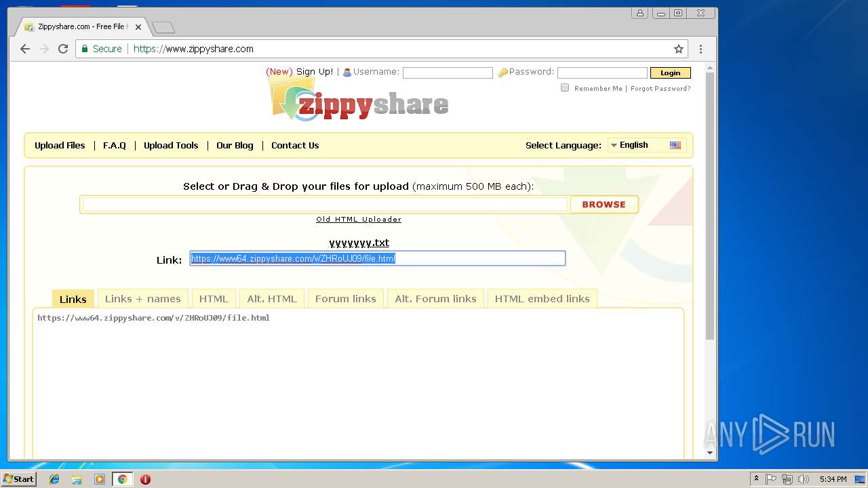Click the yyyyyyy.txt file link
The width and height of the screenshot is (868, 488).
pyautogui.click(x=359, y=243)
